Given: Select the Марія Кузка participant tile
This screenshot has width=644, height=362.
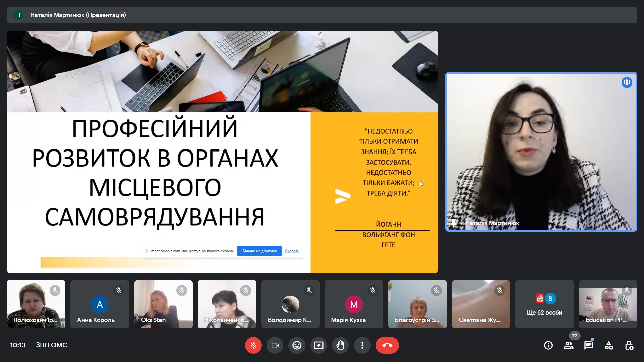Looking at the screenshot, I should point(354,304).
